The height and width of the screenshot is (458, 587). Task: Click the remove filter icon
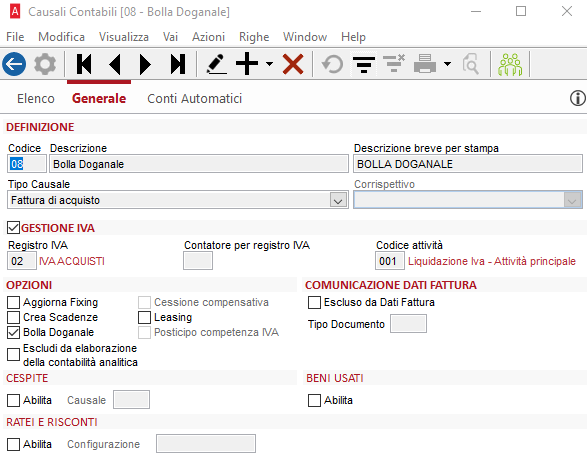point(394,63)
